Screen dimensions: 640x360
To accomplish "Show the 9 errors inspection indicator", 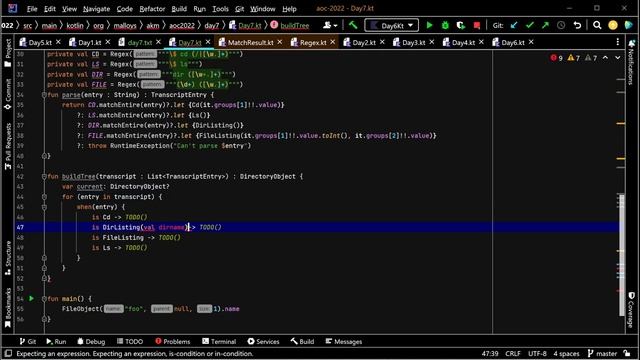I will point(556,58).
